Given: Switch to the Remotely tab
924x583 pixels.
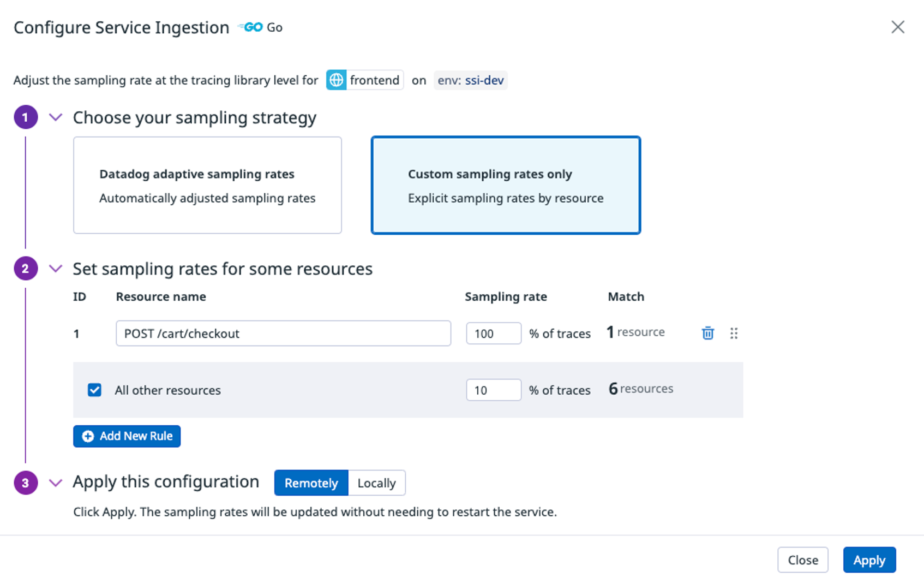Looking at the screenshot, I should pyautogui.click(x=311, y=483).
